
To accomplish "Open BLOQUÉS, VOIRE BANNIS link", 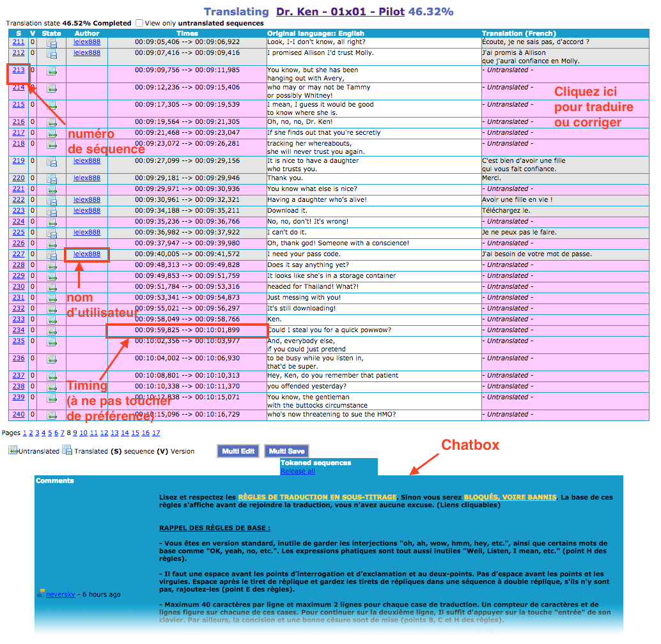I will click(510, 498).
